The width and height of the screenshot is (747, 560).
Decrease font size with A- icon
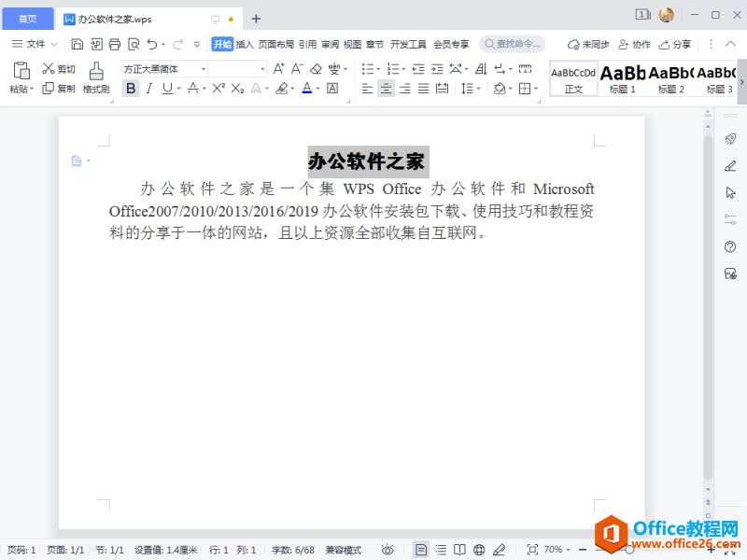[297, 69]
